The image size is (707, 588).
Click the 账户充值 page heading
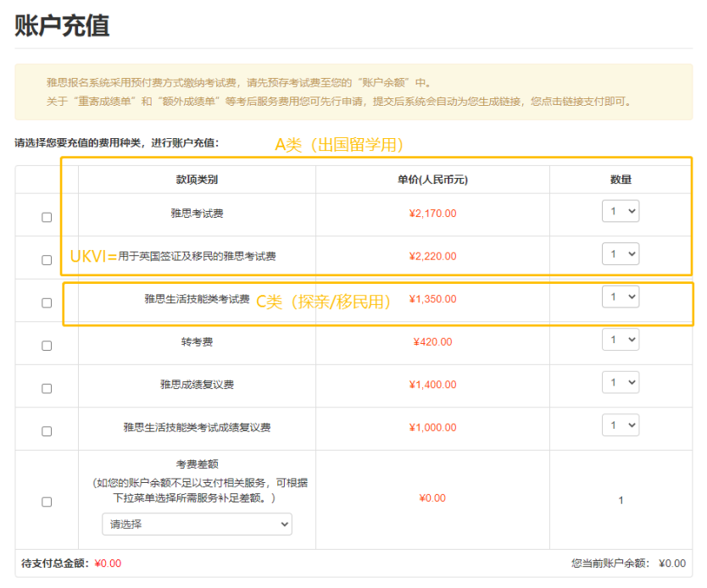(62, 25)
